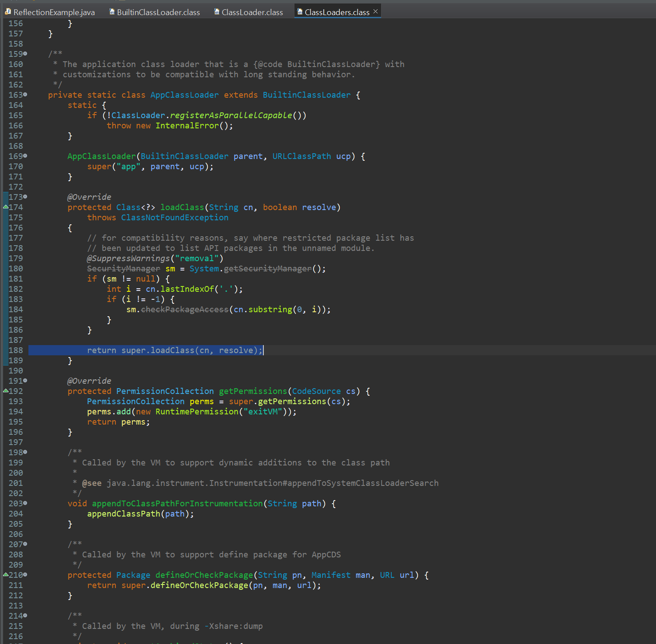Close the ClassLoaders.class editor tab
Screen dimensions: 656x644
coord(375,12)
